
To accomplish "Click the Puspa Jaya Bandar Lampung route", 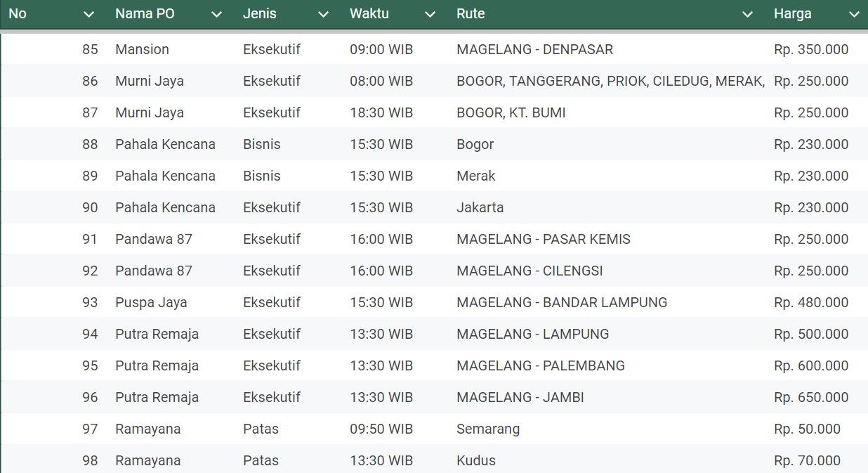I will [561, 302].
